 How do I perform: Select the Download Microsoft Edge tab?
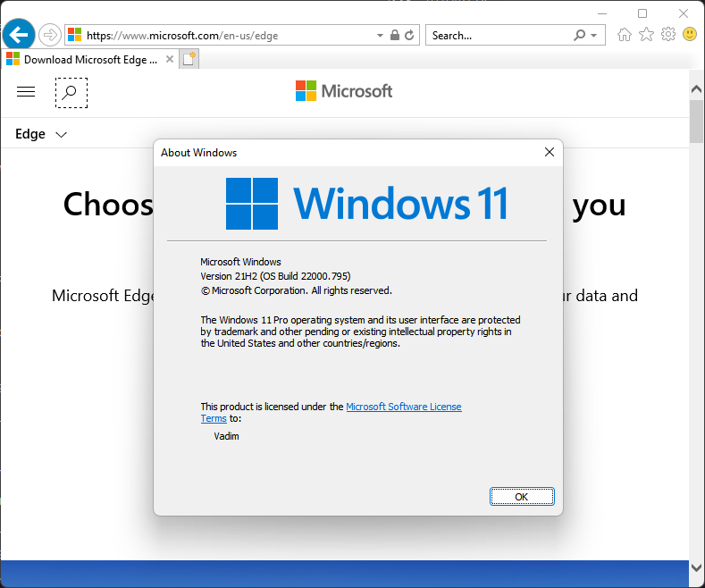click(x=90, y=59)
